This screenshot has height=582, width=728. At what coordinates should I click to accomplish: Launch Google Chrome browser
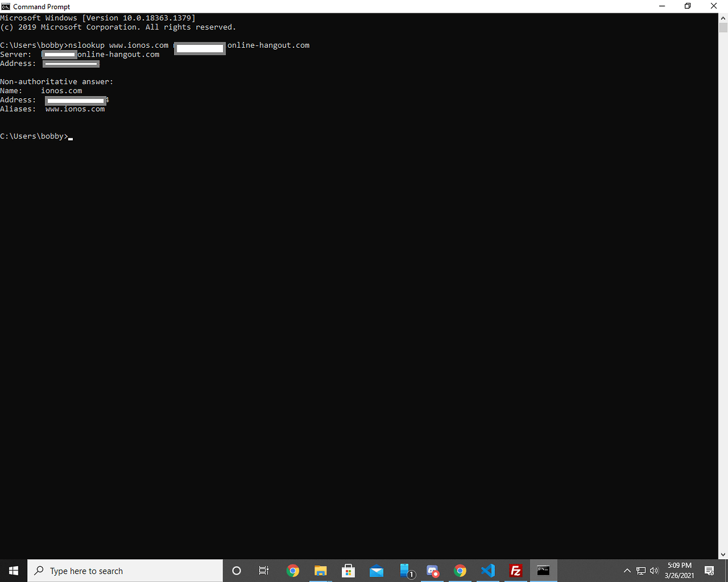pyautogui.click(x=292, y=570)
